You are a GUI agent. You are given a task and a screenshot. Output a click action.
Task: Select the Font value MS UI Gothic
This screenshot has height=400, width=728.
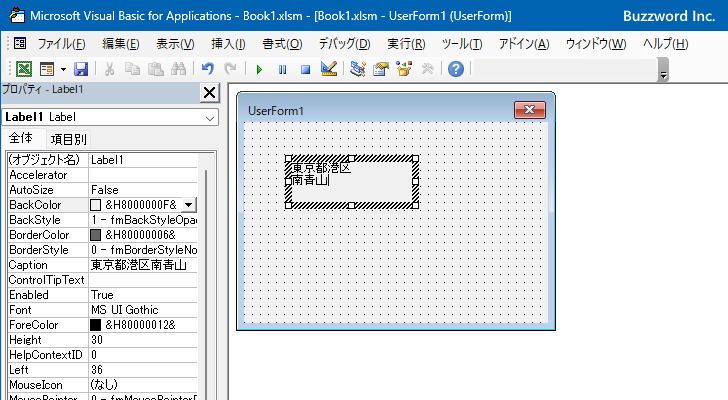click(143, 310)
